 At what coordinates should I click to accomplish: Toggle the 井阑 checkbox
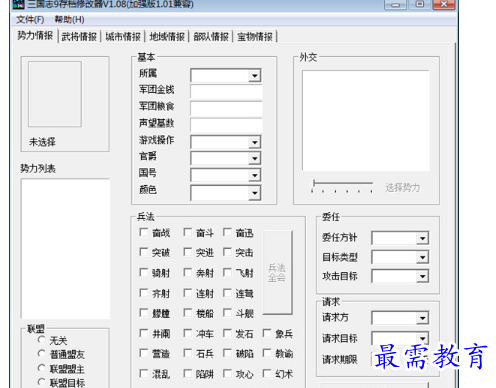[x=143, y=333]
